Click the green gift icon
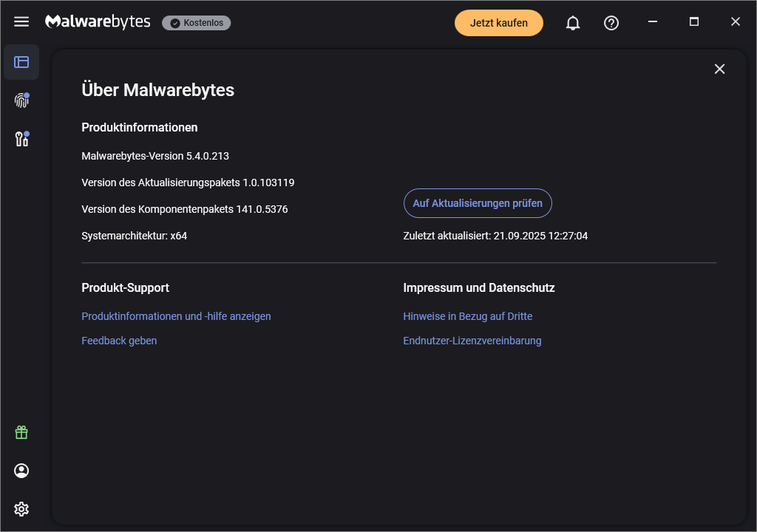Screen dimensions: 757x532 (x=21, y=432)
